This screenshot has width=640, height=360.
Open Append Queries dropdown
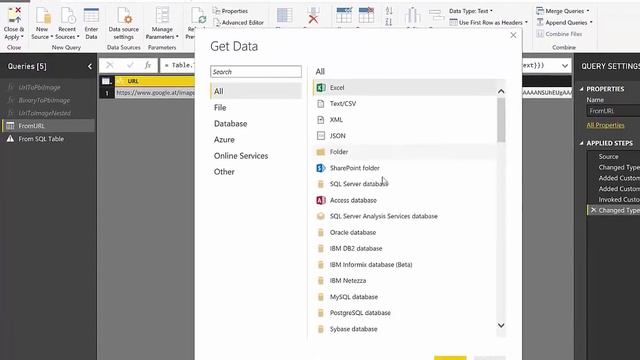pyautogui.click(x=564, y=22)
